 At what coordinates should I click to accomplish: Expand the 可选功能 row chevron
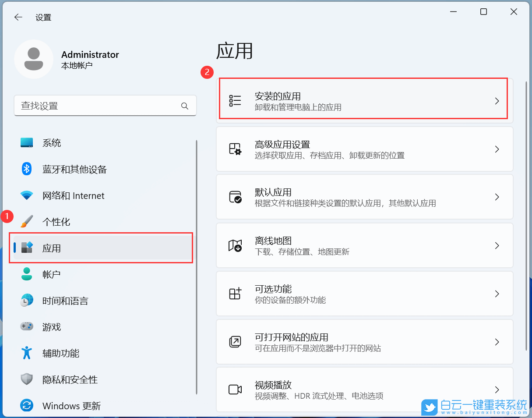coord(497,294)
